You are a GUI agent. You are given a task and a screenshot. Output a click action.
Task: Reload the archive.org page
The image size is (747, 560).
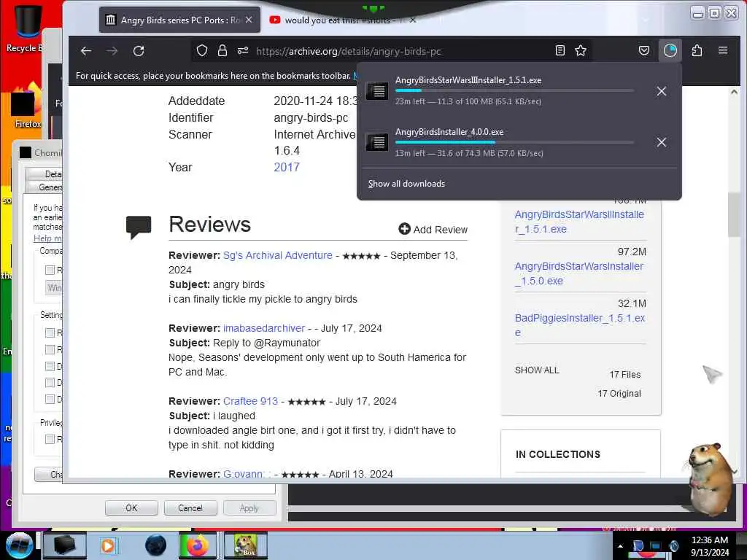tap(139, 51)
